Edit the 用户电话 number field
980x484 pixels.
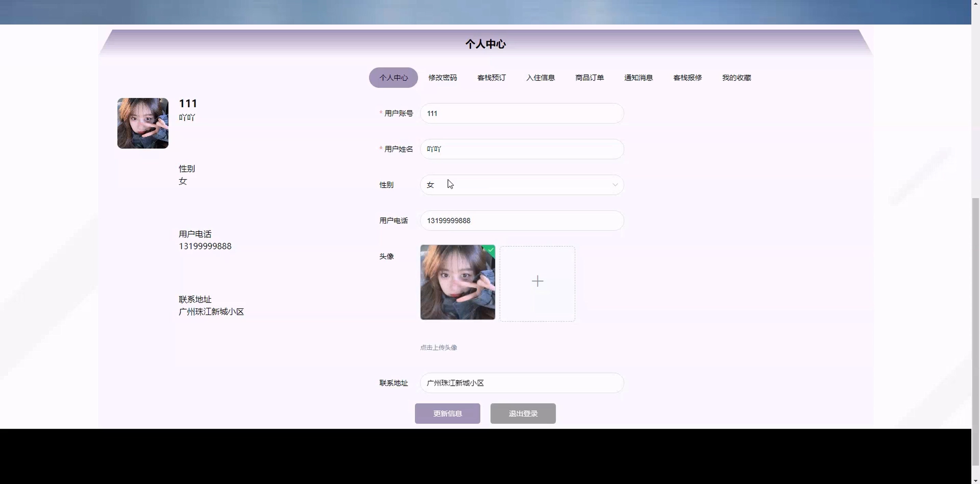(x=521, y=221)
